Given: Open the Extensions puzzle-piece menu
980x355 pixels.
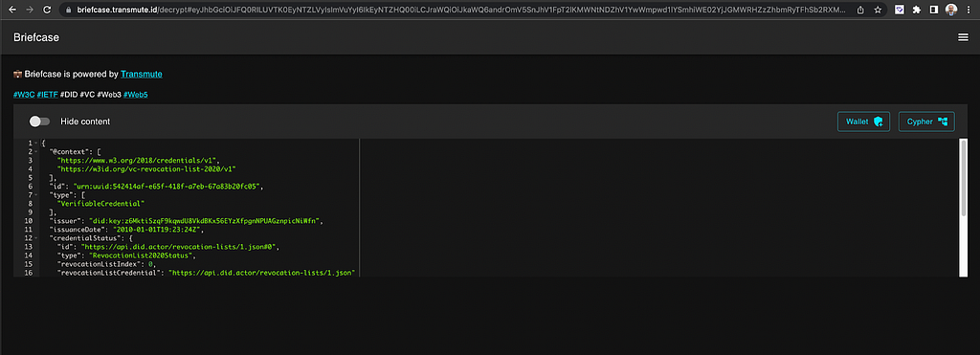Looking at the screenshot, I should [917, 10].
